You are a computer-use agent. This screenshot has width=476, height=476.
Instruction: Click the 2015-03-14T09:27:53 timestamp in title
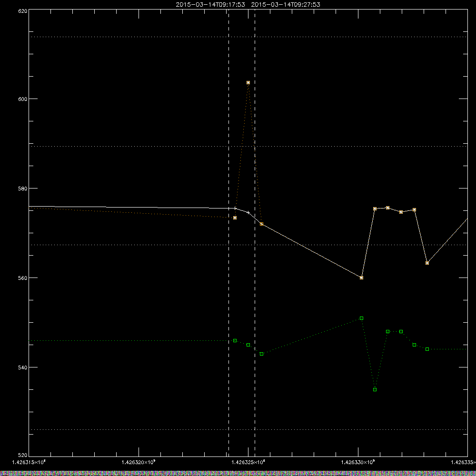pos(285,5)
